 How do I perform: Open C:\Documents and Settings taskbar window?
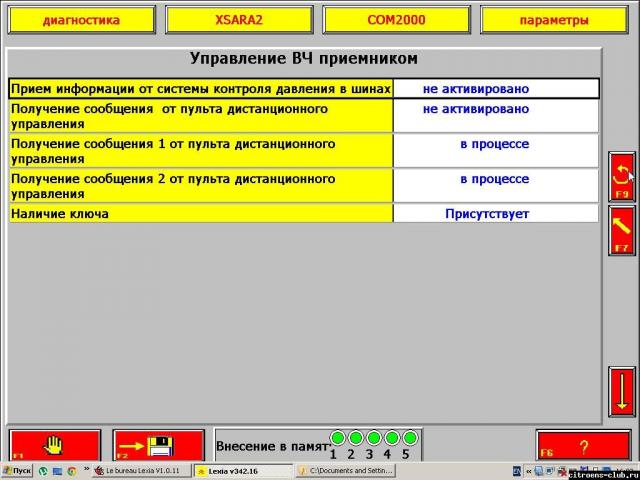tap(345, 471)
